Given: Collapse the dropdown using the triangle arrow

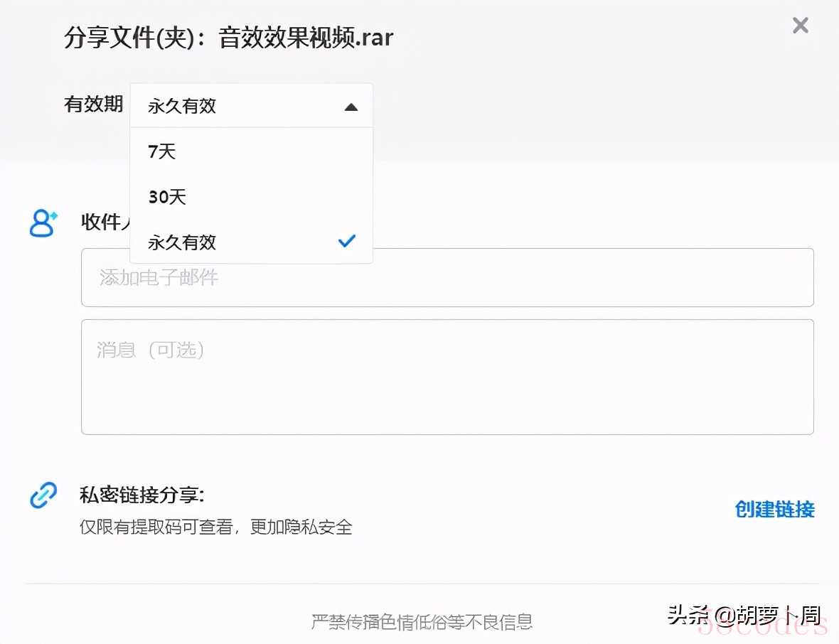Looking at the screenshot, I should tap(350, 107).
